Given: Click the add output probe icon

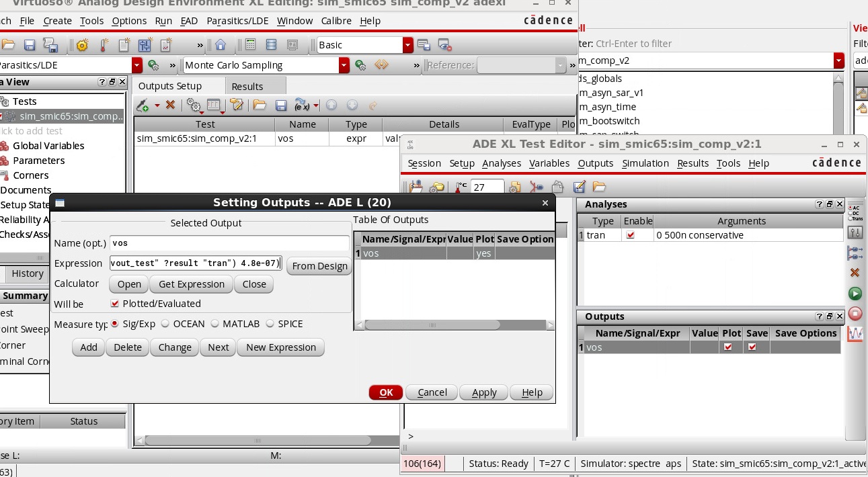Looking at the screenshot, I should tap(143, 105).
